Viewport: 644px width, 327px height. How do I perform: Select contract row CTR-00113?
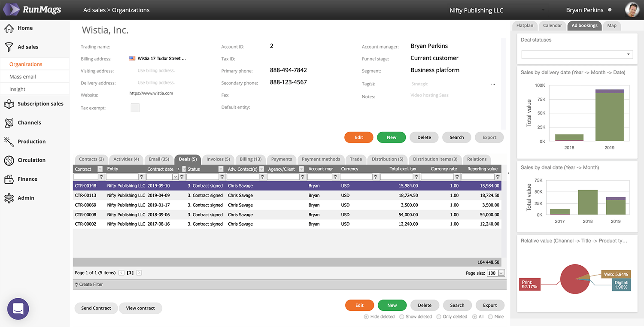click(x=287, y=195)
